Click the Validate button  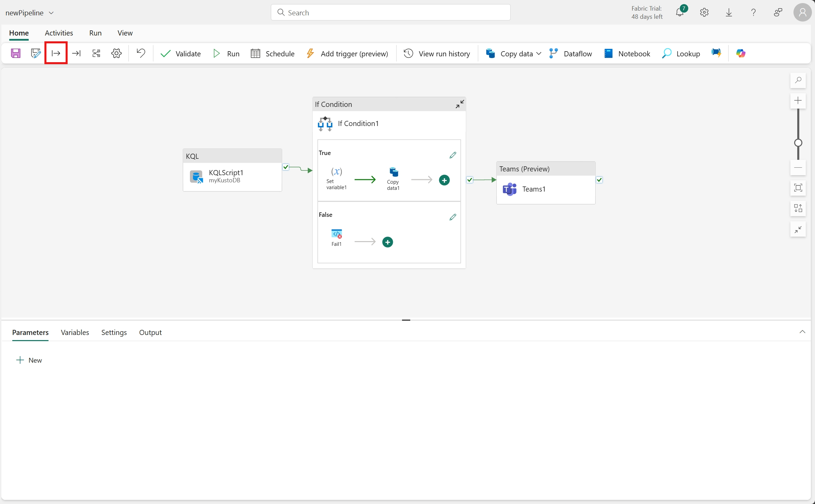click(x=181, y=54)
